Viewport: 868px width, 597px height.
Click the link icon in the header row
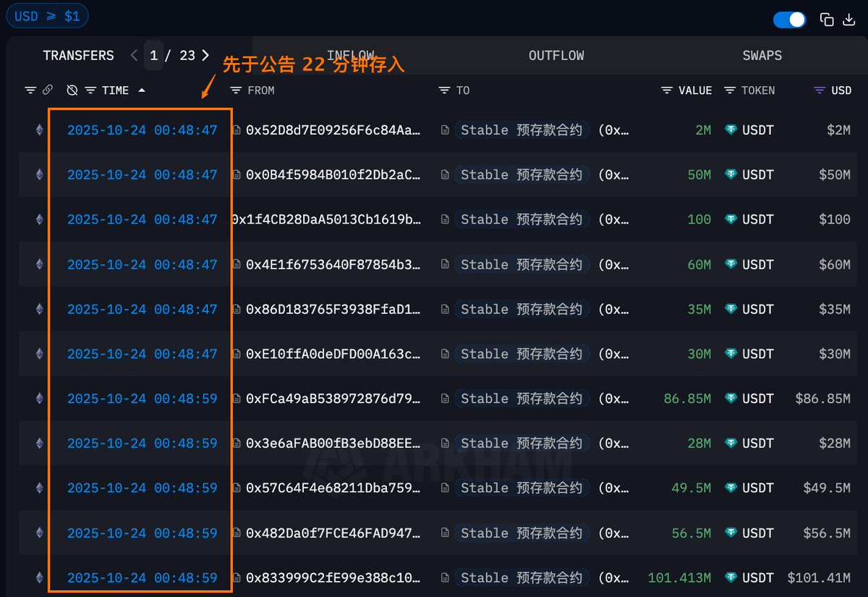click(x=48, y=90)
